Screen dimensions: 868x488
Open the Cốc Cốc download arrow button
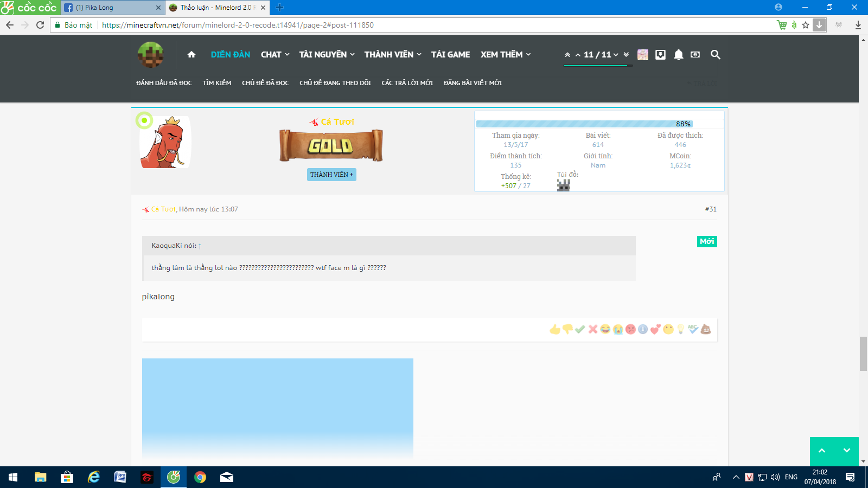tap(819, 25)
